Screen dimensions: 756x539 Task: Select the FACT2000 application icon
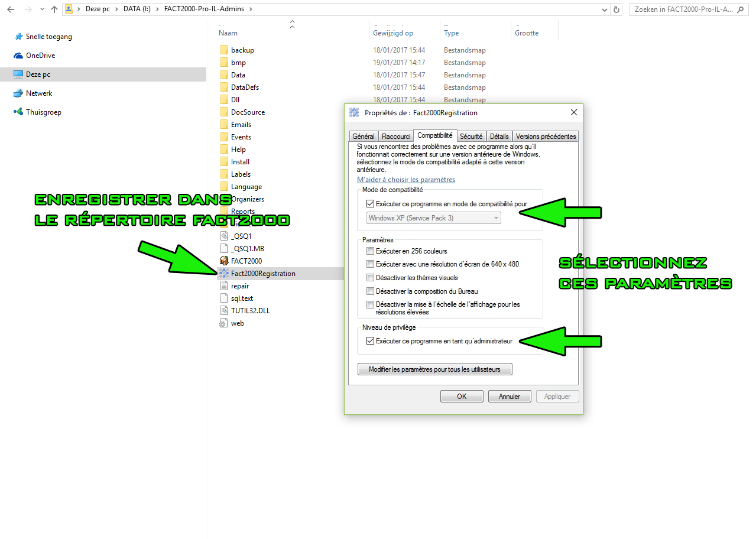[223, 261]
